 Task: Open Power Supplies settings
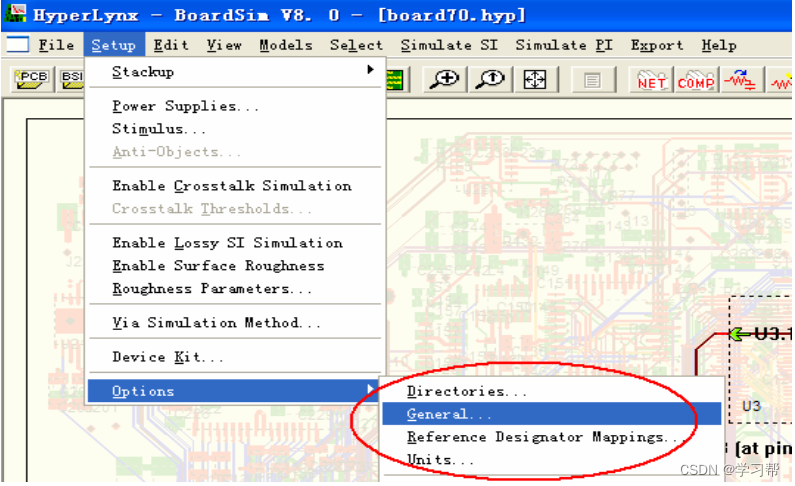click(234, 106)
